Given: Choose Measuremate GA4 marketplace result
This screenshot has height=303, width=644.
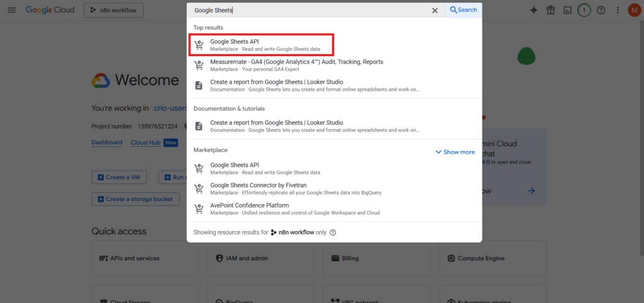Looking at the screenshot, I should pyautogui.click(x=296, y=66).
